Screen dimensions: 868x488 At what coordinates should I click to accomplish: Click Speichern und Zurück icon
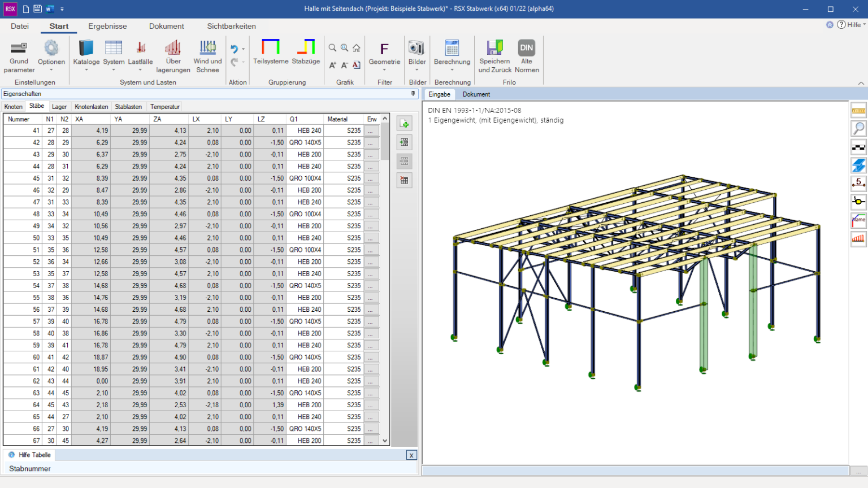point(494,48)
